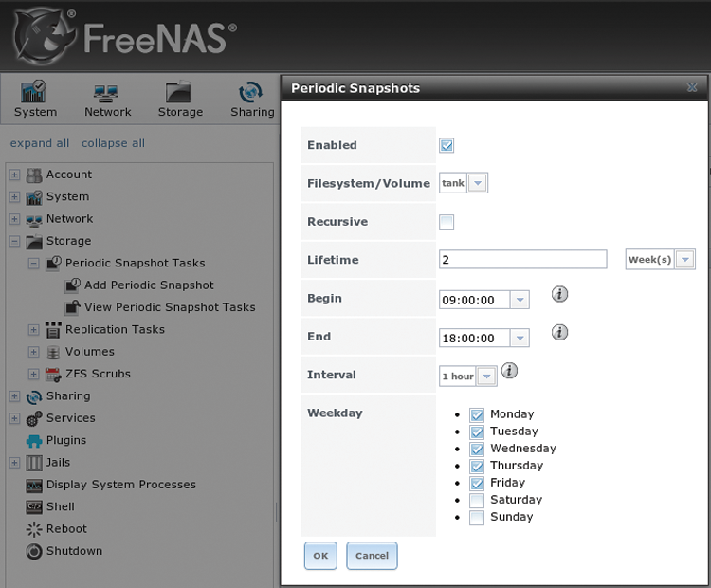
Task: Click the Reboot icon in sidebar
Action: pyautogui.click(x=34, y=529)
